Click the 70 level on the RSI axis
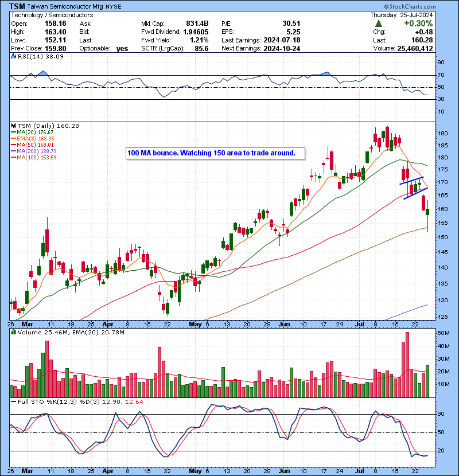 pyautogui.click(x=441, y=75)
